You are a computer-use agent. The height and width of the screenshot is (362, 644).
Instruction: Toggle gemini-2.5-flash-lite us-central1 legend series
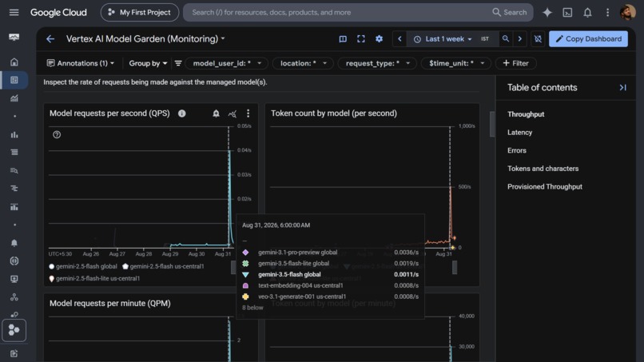click(94, 278)
